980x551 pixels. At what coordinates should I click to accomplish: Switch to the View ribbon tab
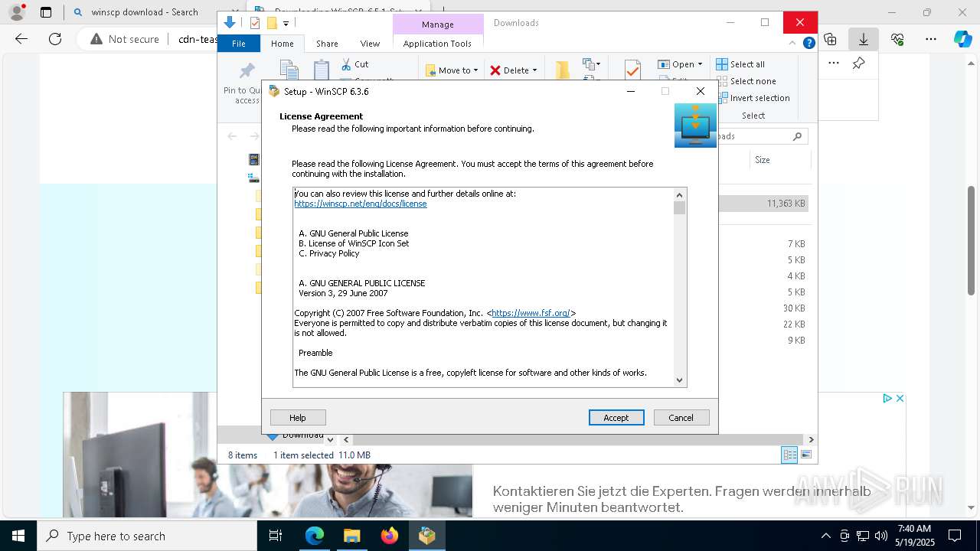pos(370,44)
